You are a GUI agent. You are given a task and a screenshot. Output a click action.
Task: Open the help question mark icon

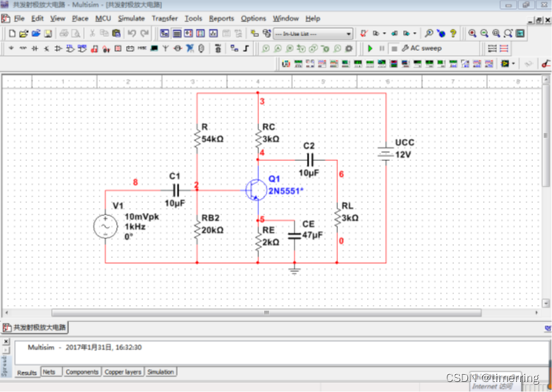453,34
